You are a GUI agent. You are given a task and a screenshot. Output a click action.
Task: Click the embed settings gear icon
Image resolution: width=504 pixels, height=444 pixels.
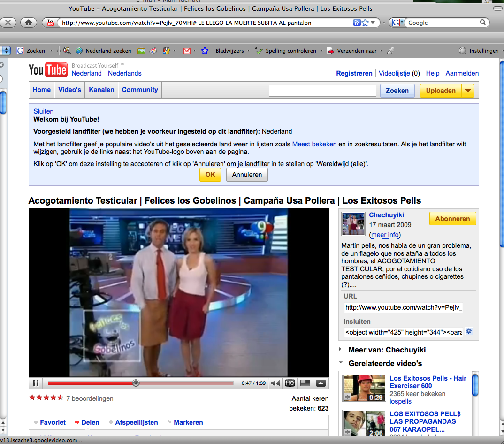469,331
